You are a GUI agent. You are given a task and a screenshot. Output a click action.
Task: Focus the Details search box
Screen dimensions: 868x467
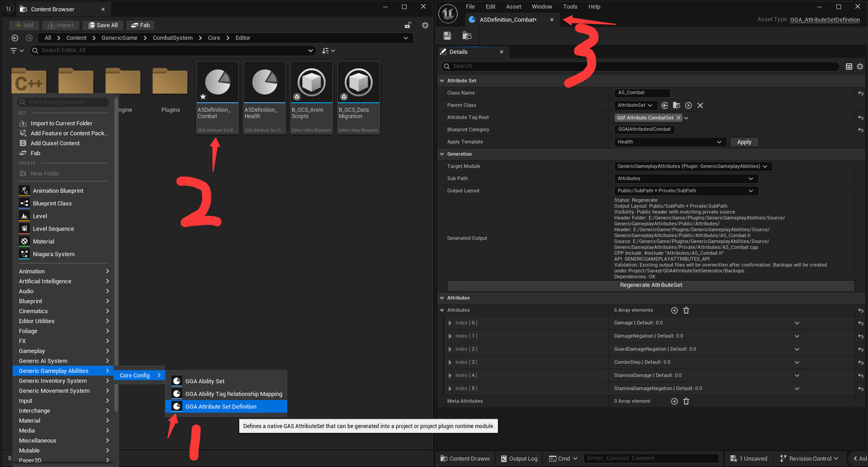click(x=640, y=66)
